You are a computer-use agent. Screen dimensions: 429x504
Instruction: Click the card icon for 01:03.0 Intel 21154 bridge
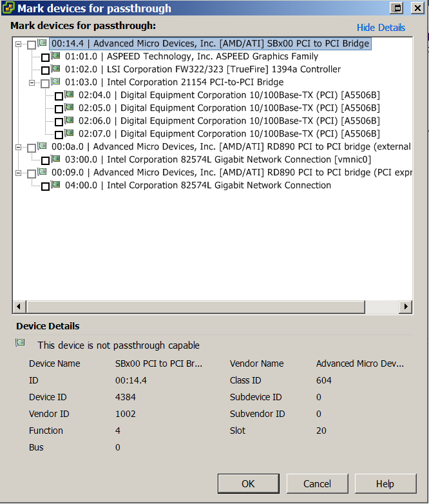click(x=55, y=81)
